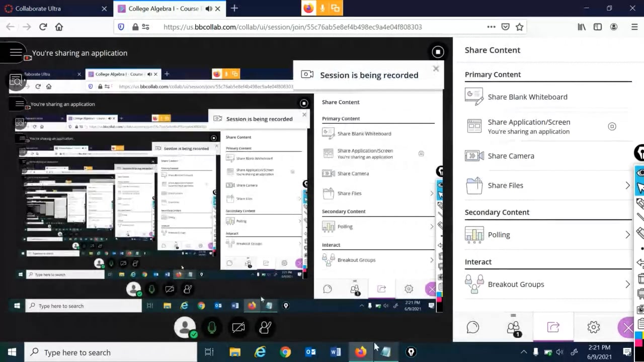Open Microsoft Word from the taskbar
Image resolution: width=644 pixels, height=362 pixels.
pyautogui.click(x=336, y=352)
